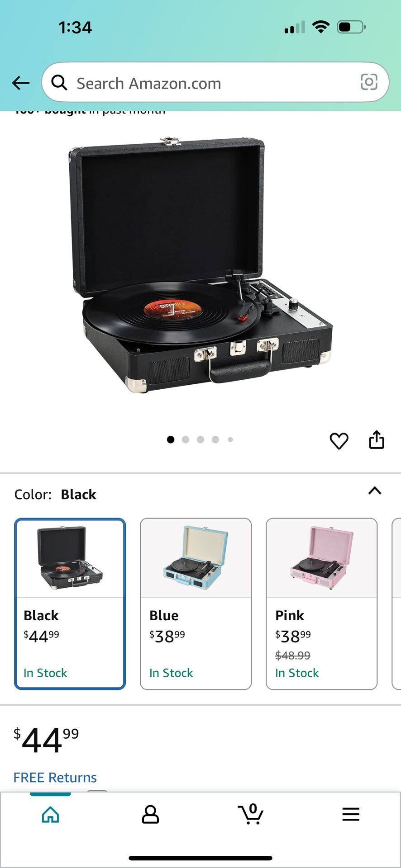Screen dimensions: 401x868
Task: Tap the back arrow icon
Action: 21,83
